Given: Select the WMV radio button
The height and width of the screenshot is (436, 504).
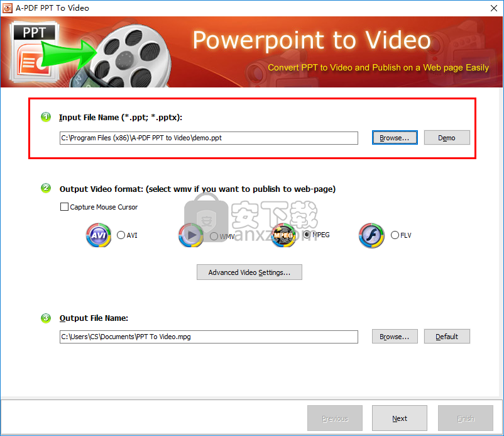Looking at the screenshot, I should 214,236.
